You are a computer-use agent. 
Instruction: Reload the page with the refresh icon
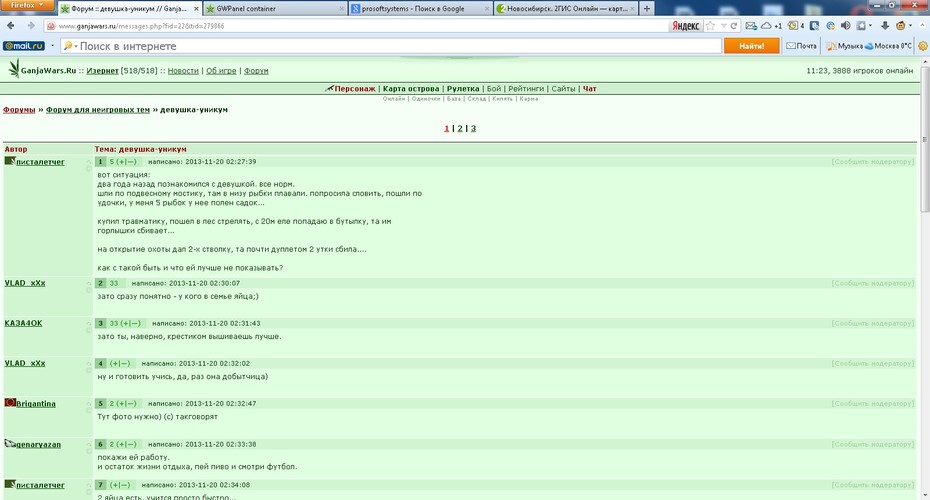click(x=734, y=26)
